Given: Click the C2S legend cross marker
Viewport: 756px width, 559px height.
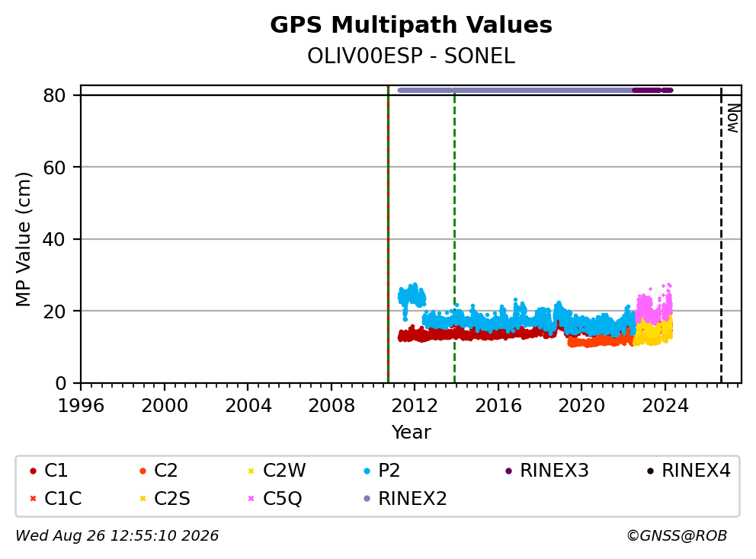Looking at the screenshot, I should [143, 498].
